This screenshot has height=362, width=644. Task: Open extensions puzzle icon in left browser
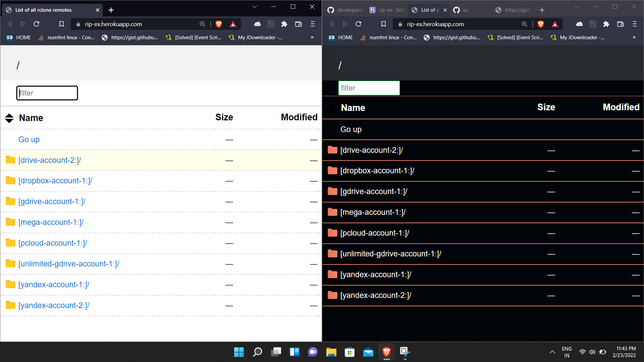tap(284, 24)
